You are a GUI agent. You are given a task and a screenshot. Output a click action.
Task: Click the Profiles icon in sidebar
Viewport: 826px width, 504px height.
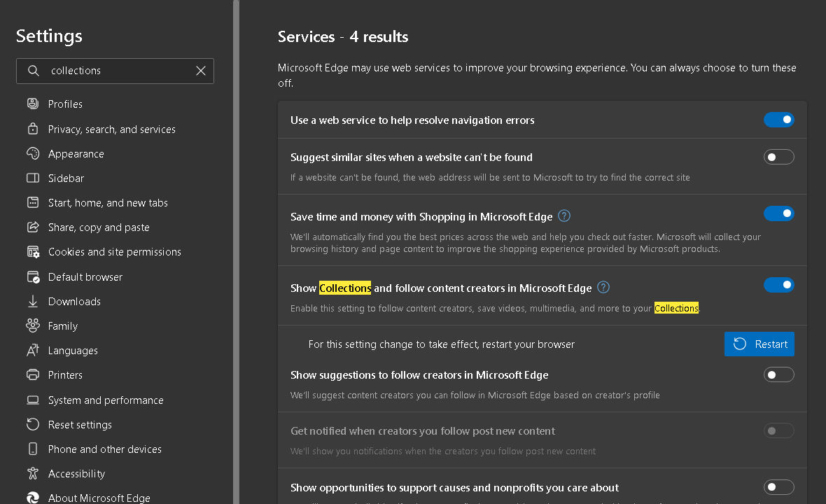click(33, 104)
